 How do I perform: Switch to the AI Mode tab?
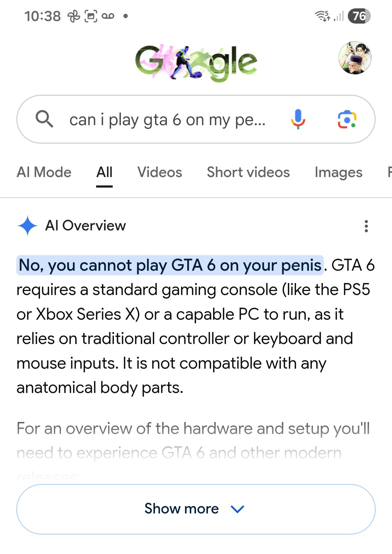click(44, 172)
